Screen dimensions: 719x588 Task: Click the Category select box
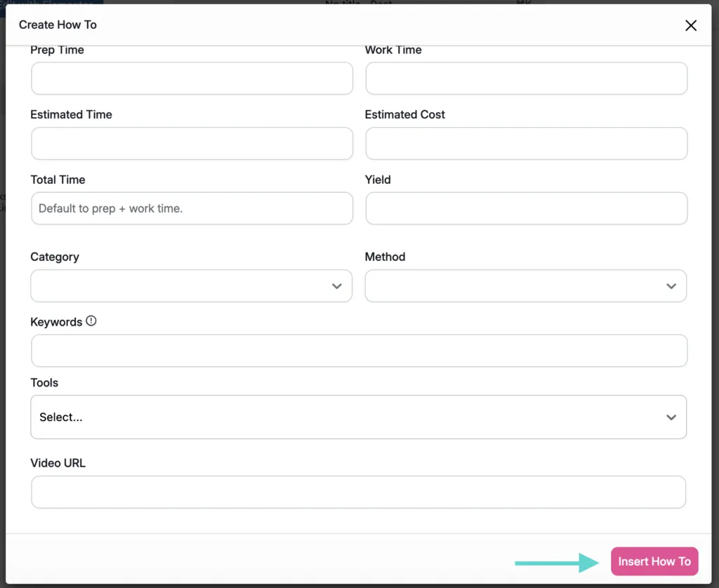[191, 286]
